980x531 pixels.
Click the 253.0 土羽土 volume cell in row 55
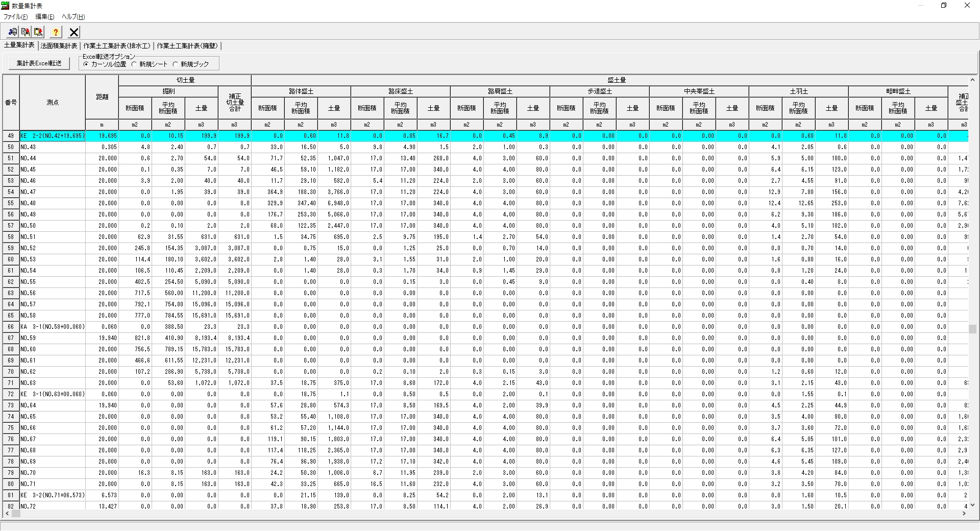tap(832, 203)
